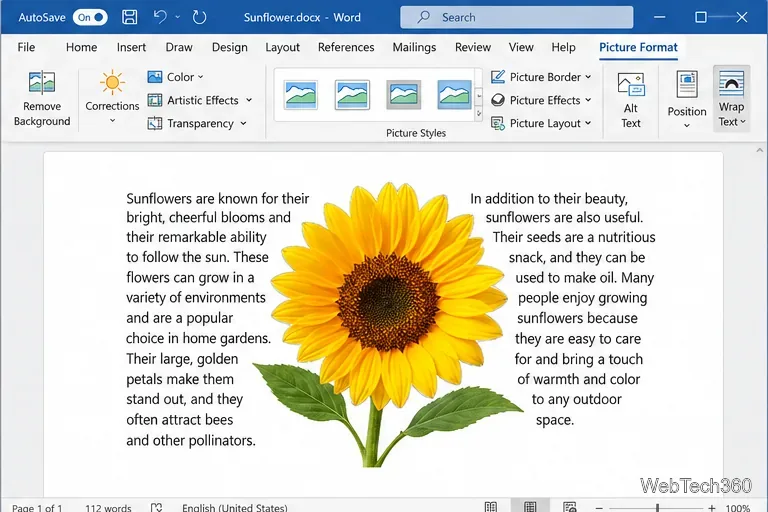
Task: Redo the last action
Action: tap(199, 18)
